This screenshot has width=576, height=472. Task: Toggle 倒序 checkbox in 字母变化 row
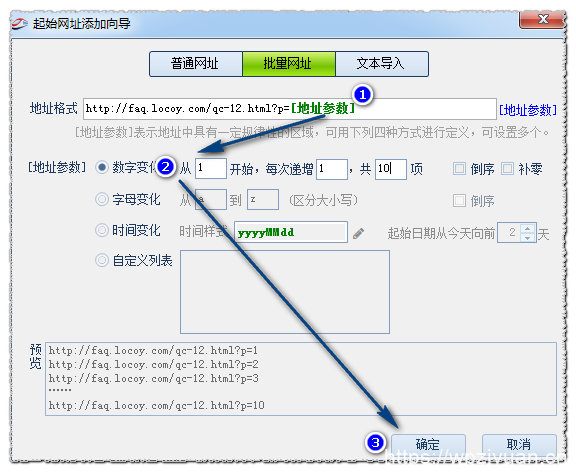coord(459,201)
